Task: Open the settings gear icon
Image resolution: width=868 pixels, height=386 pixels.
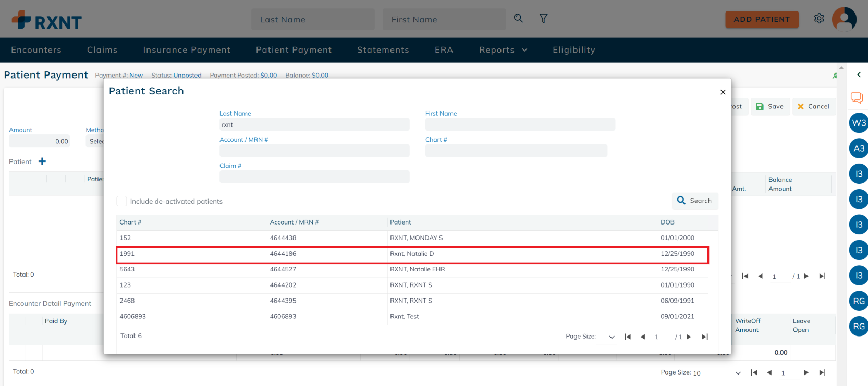Action: (819, 19)
